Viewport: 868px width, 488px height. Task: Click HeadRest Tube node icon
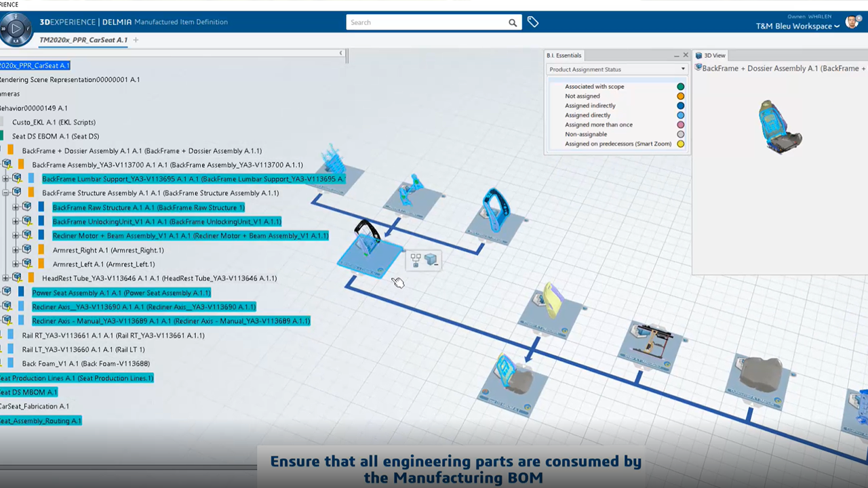point(17,279)
